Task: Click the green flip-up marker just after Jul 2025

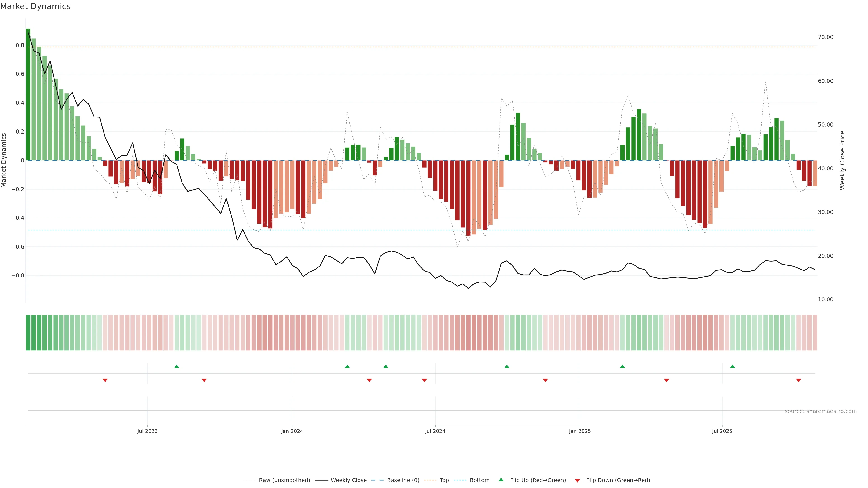Action: click(732, 366)
